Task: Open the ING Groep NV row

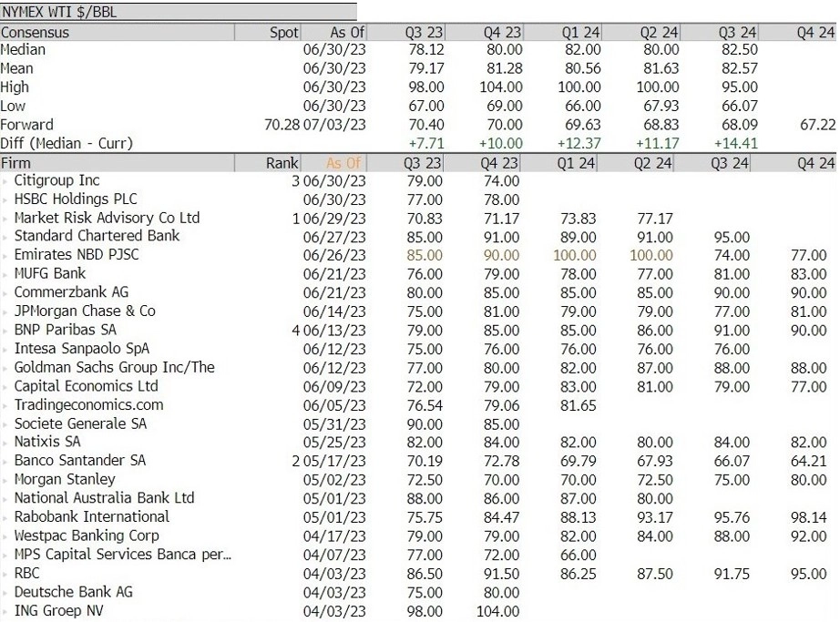Action: point(418,611)
